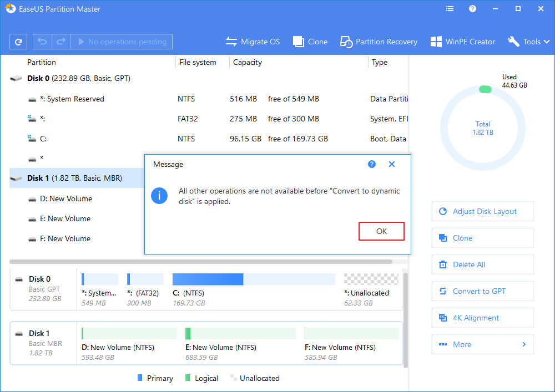Screen dimensions: 555x392
Task: Click the Type column header
Action: pos(380,62)
